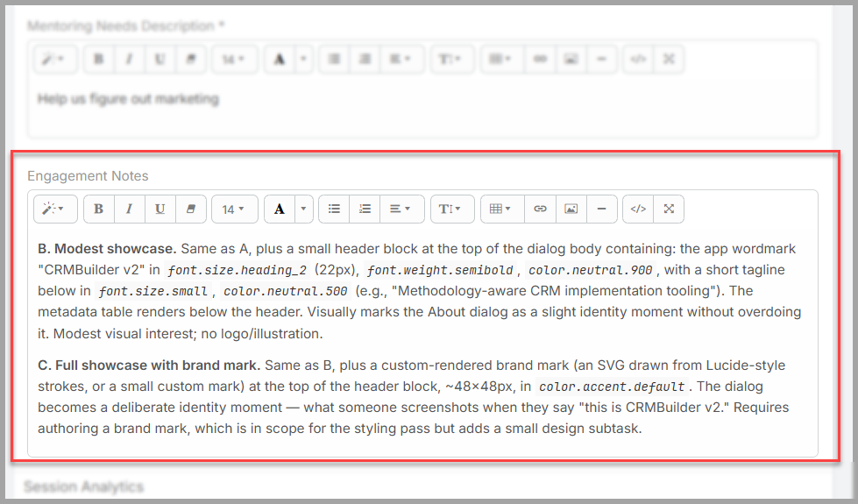858x504 pixels.
Task: Click the "Mentoring Needs Description" field label
Action: pos(126,25)
